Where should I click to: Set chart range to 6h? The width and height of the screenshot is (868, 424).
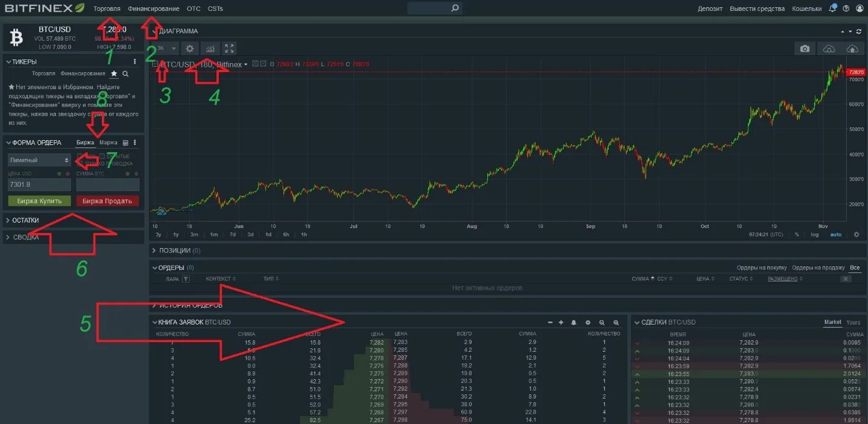pyautogui.click(x=285, y=235)
